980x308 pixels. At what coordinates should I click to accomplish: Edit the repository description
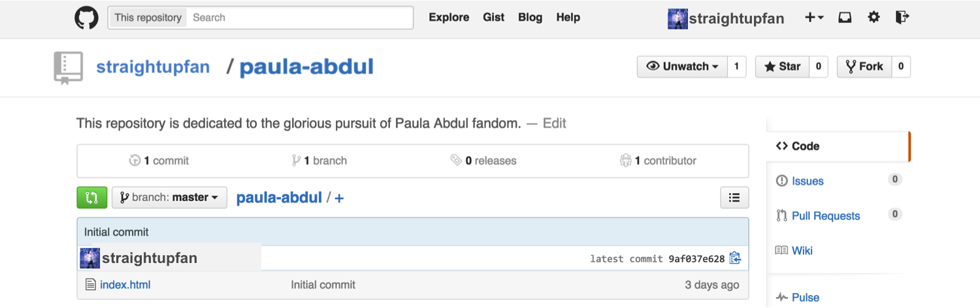[555, 123]
